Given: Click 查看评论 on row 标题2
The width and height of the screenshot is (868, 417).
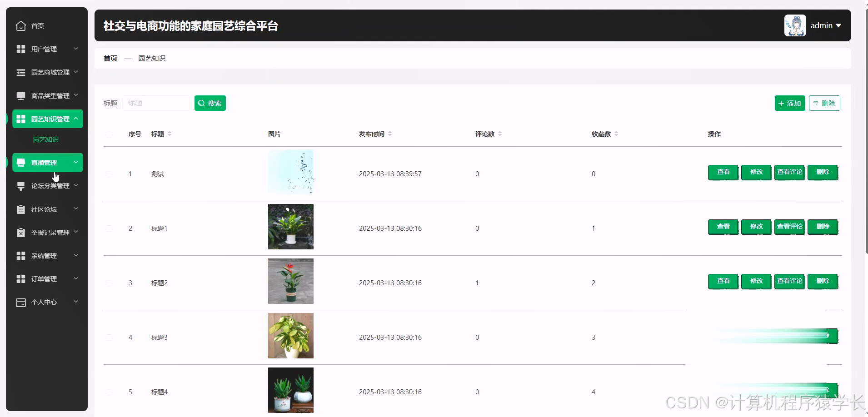Looking at the screenshot, I should [789, 281].
